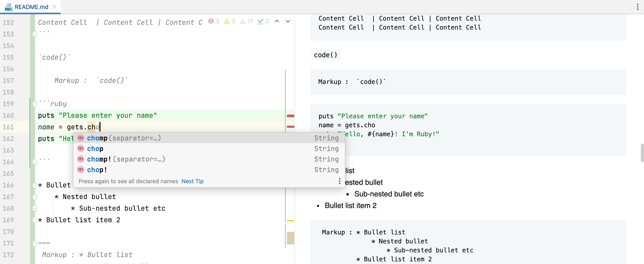Click line number 161 in the gutter
644x264 pixels.
9,127
